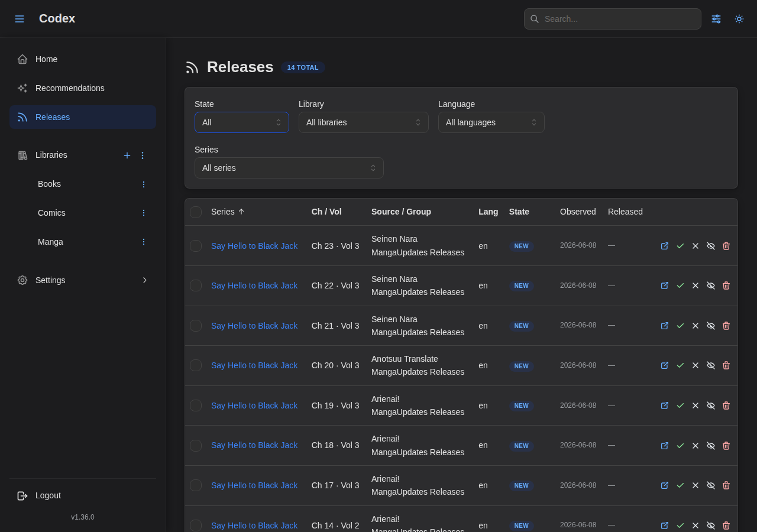Open the Series filter dropdown
The image size is (757, 532).
[289, 168]
